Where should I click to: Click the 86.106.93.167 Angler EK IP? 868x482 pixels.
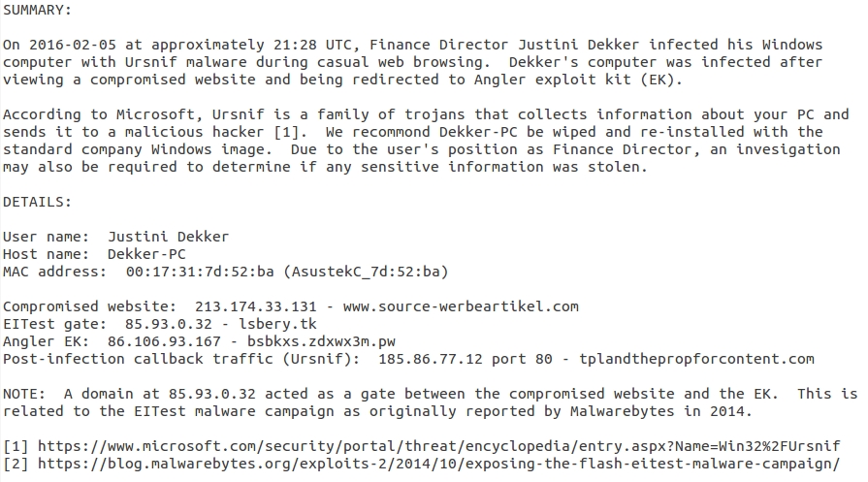point(164,341)
